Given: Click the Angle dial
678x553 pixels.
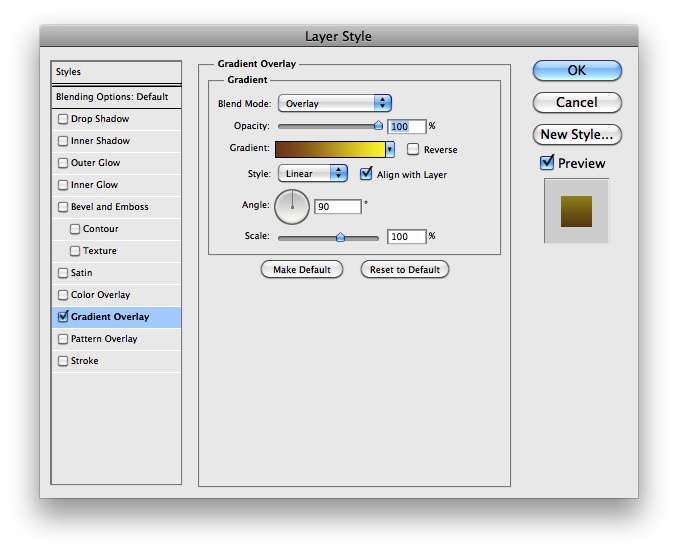Looking at the screenshot, I should pyautogui.click(x=292, y=207).
